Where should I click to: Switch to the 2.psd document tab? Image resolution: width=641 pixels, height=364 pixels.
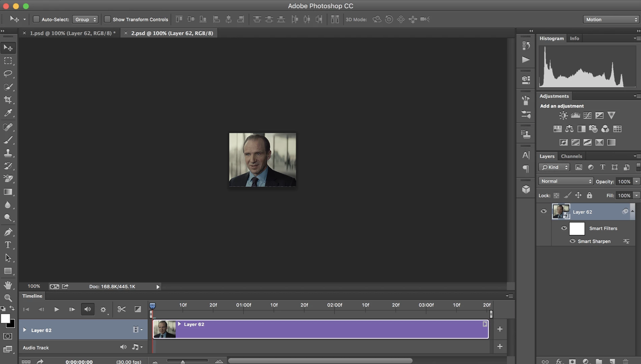(x=172, y=33)
